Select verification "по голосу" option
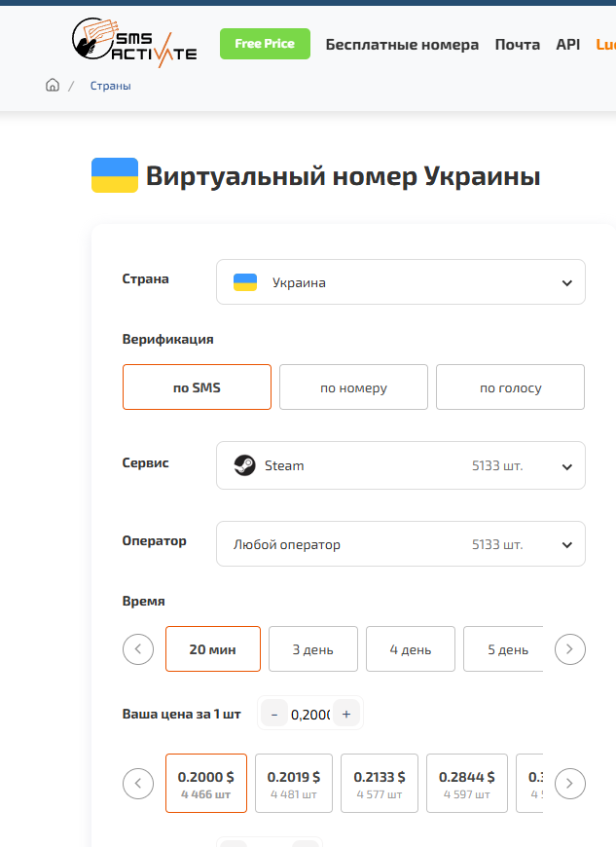 (x=510, y=387)
